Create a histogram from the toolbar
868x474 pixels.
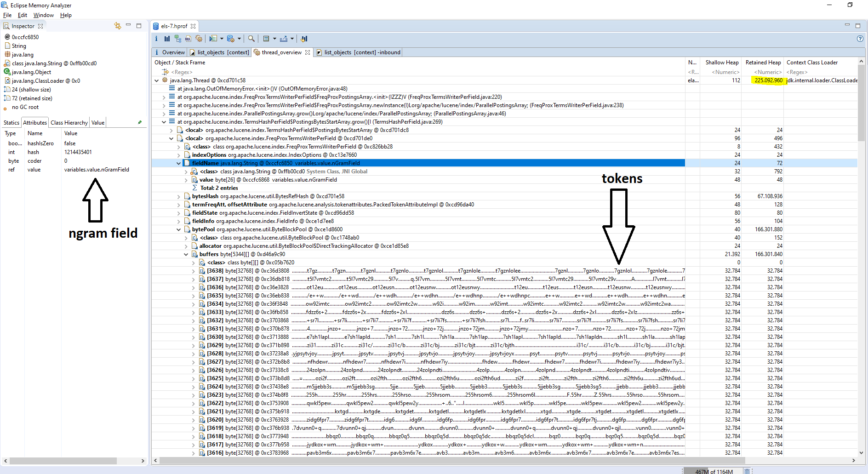tap(167, 39)
